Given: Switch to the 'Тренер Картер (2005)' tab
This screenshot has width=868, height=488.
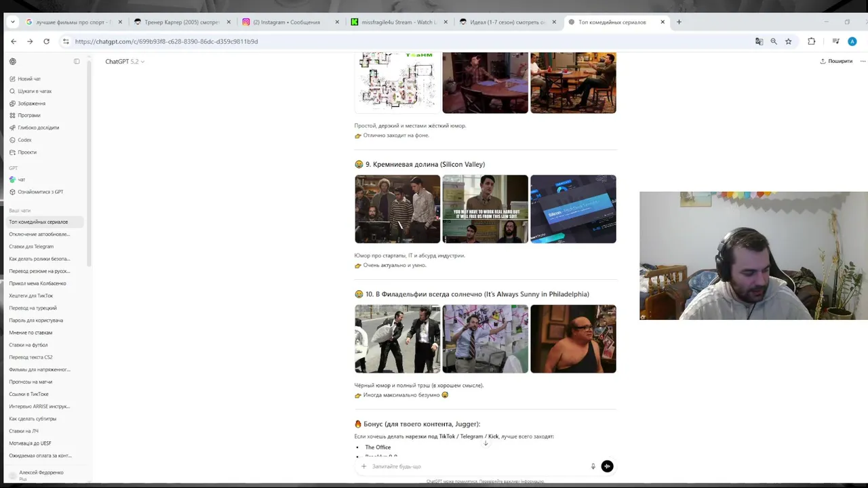Looking at the screenshot, I should [182, 22].
